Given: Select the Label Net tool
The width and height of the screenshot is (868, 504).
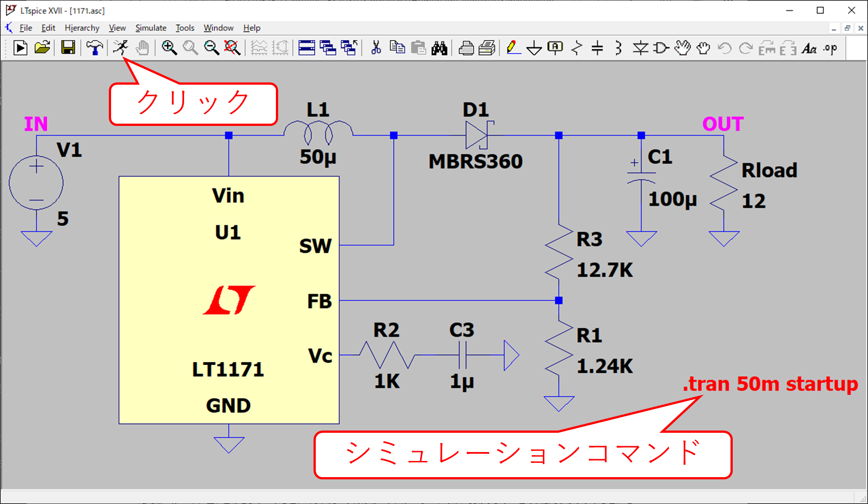Looking at the screenshot, I should coord(555,47).
